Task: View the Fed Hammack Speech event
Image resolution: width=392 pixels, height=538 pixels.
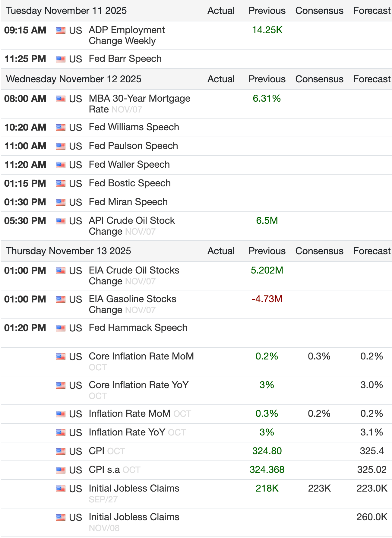Action: click(138, 328)
